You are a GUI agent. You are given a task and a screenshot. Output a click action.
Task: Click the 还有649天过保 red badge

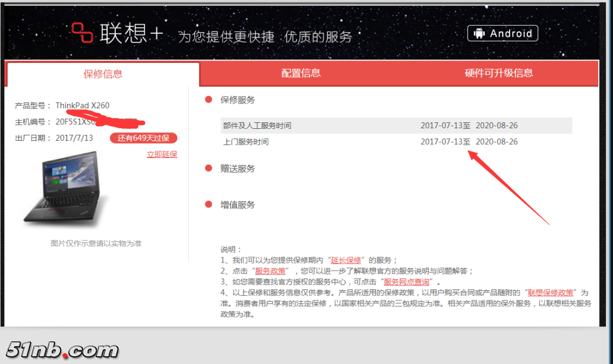[143, 138]
